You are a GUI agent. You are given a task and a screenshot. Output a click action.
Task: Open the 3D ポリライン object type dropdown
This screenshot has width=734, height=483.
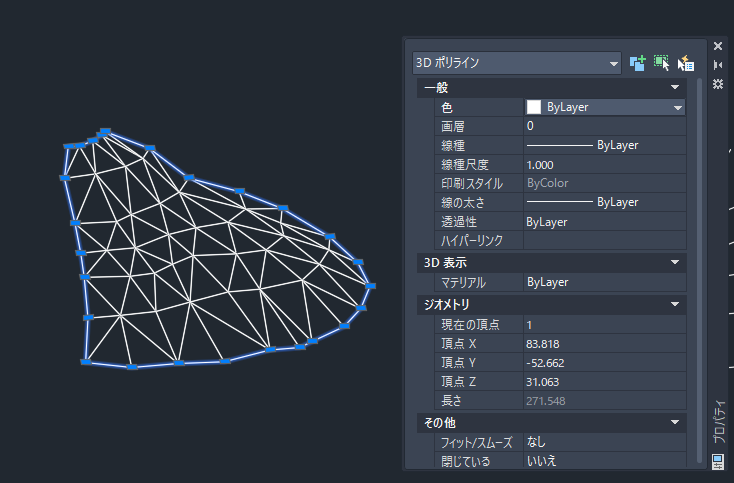pyautogui.click(x=614, y=63)
